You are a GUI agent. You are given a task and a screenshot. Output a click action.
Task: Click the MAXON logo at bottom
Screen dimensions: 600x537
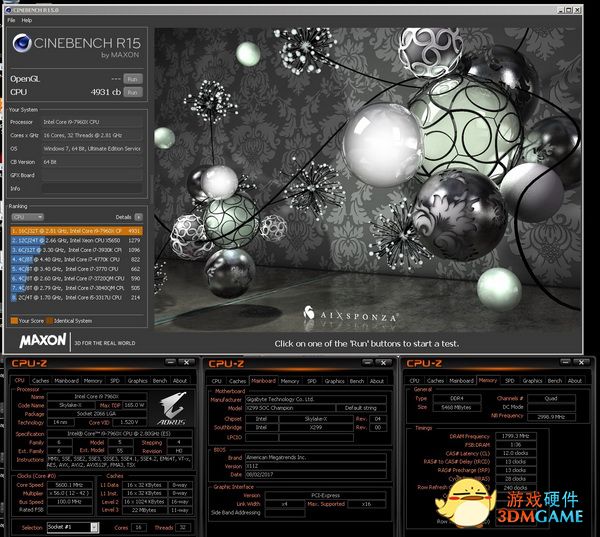(43, 340)
